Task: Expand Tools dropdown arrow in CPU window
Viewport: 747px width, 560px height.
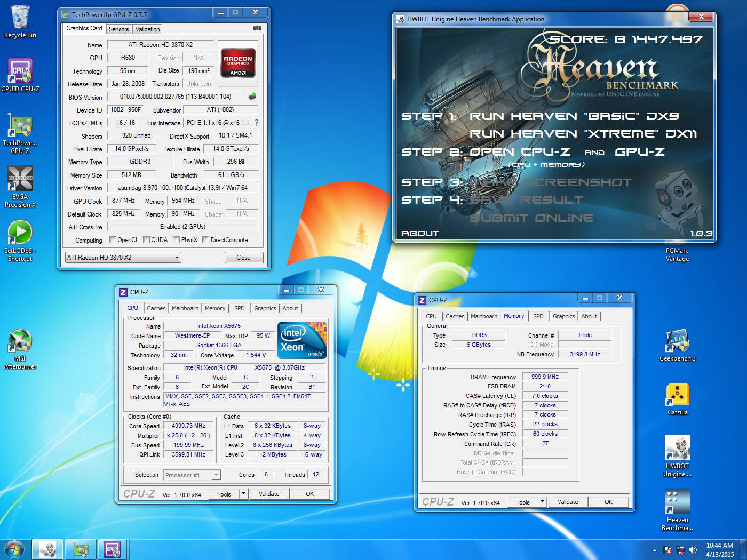Action: point(243,494)
